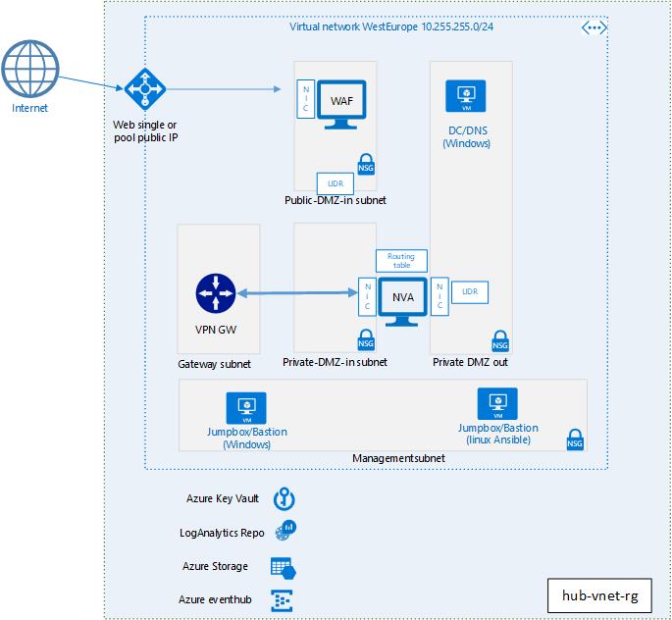Select the UDR box under WAF
Image resolution: width=672 pixels, height=620 pixels.
(x=336, y=183)
